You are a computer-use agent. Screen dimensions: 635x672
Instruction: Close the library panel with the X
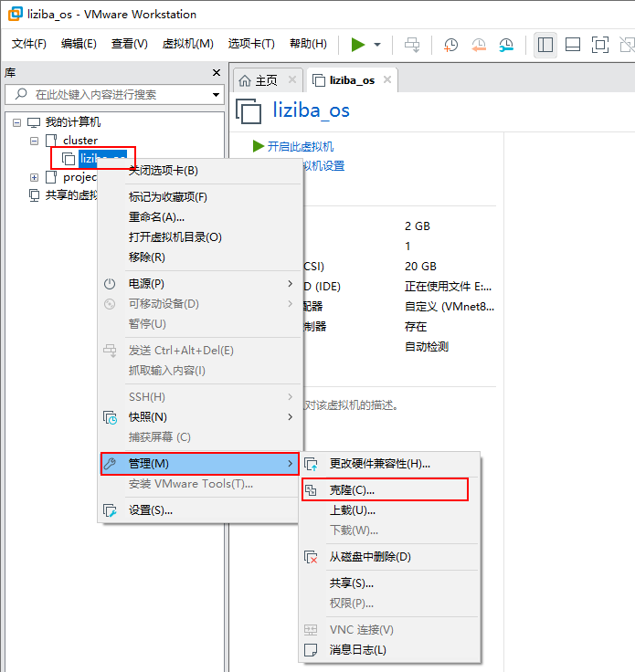217,73
